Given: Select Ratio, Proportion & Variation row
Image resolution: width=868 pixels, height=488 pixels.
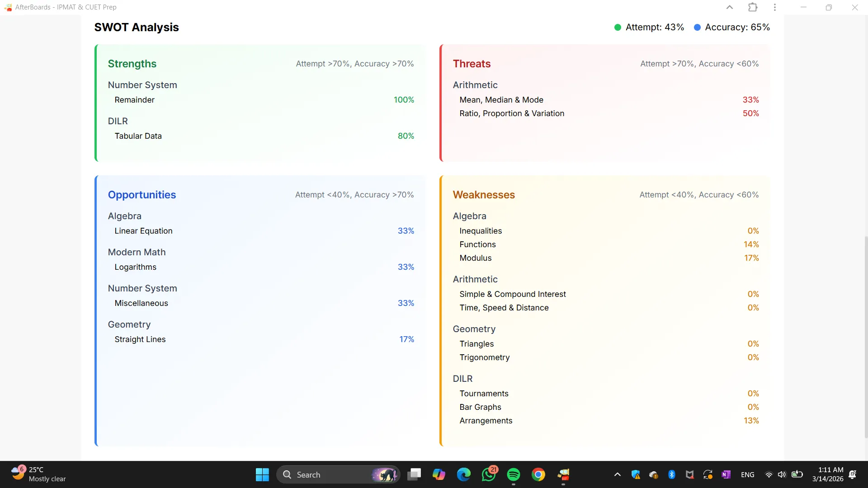Looking at the screenshot, I should pyautogui.click(x=609, y=113).
